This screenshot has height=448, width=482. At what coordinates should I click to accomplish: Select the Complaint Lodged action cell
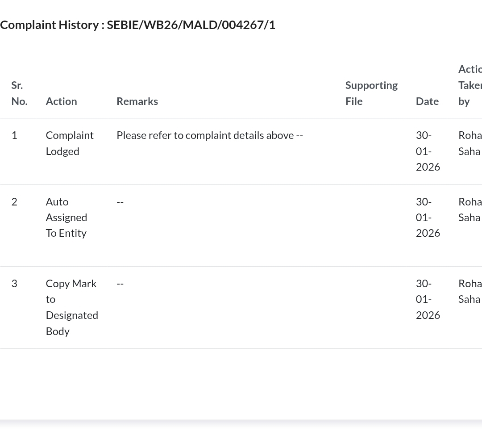(70, 143)
